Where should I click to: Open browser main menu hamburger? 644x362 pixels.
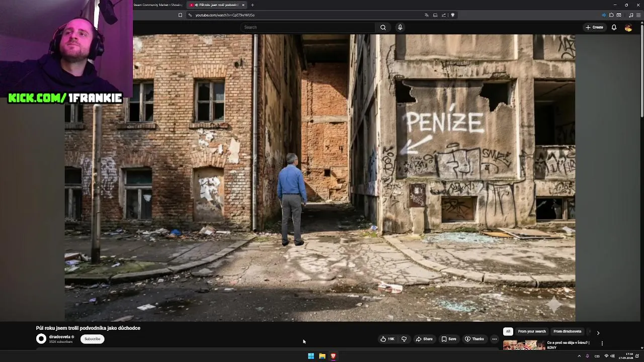[x=639, y=15]
